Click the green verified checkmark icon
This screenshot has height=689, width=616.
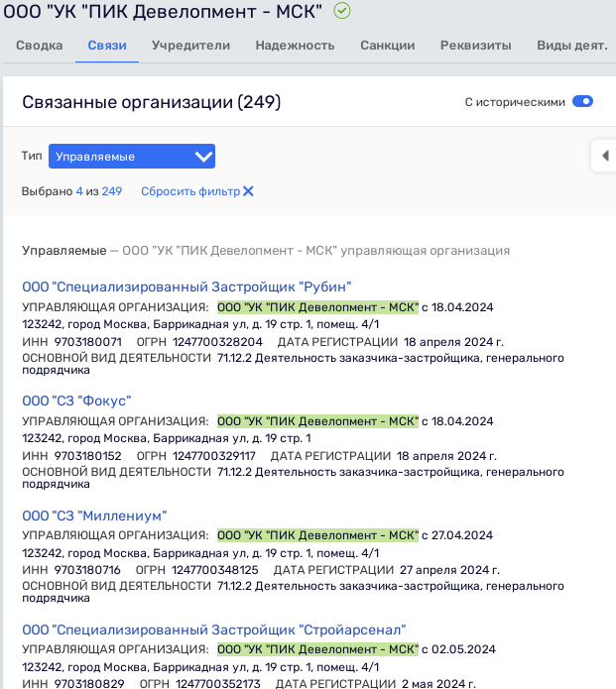[x=341, y=11]
